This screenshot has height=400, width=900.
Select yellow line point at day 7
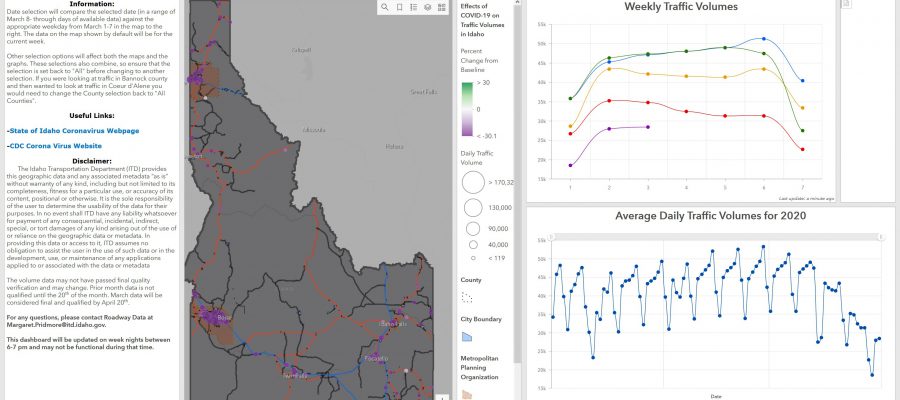(x=802, y=108)
